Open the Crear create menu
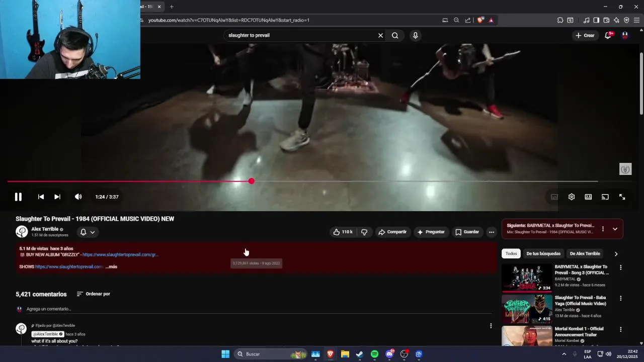 pyautogui.click(x=585, y=35)
